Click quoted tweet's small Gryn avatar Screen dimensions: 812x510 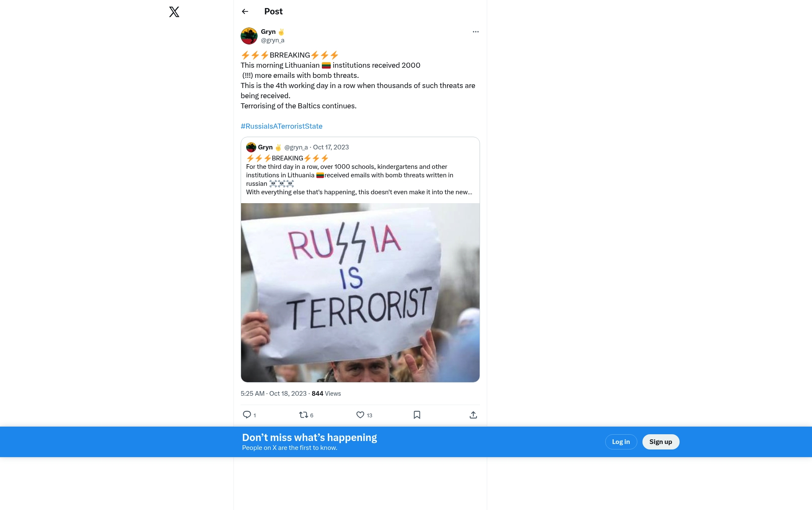click(x=251, y=147)
